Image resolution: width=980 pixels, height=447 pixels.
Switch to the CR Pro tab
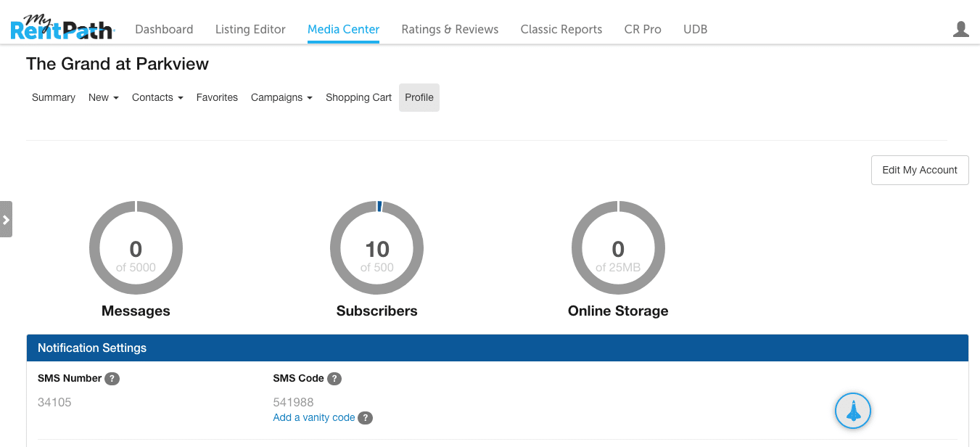(643, 29)
